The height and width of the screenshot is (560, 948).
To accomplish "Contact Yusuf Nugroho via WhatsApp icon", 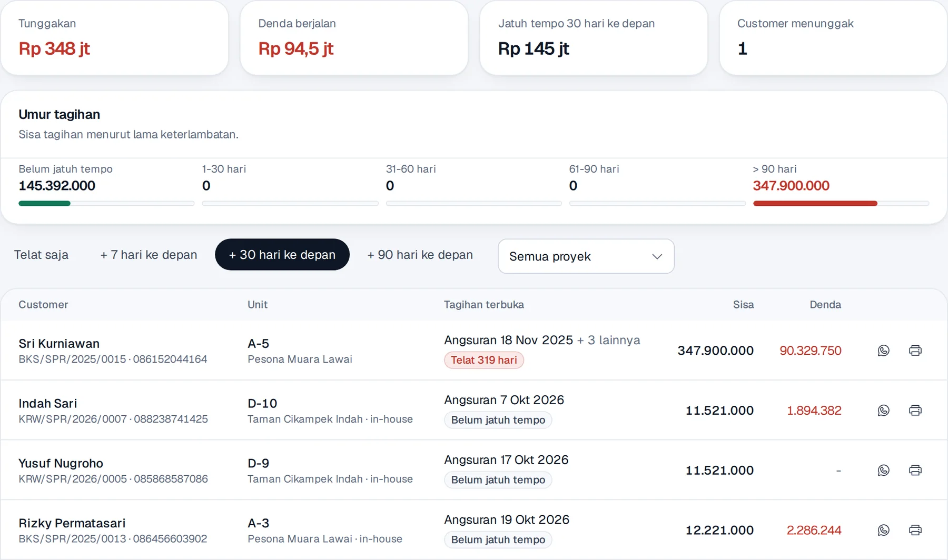I will 883,471.
